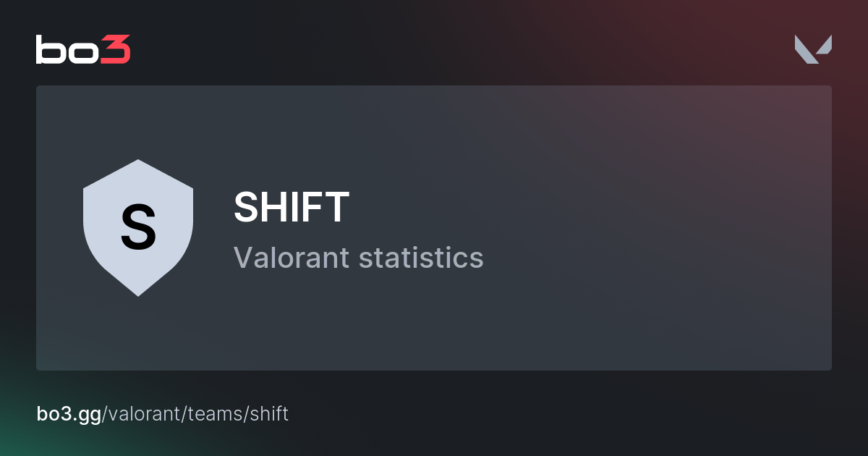
Task: Click the bo3 logo in the header
Action: (83, 50)
